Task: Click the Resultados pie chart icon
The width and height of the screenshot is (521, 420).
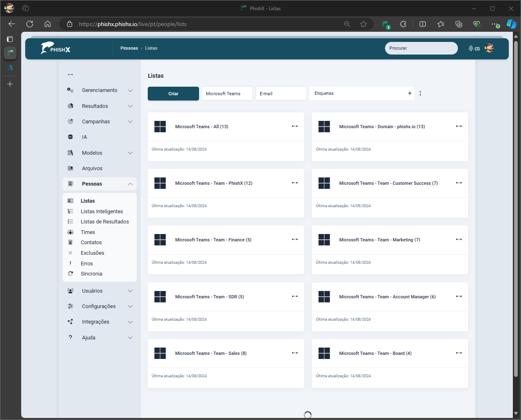Action: coord(70,106)
